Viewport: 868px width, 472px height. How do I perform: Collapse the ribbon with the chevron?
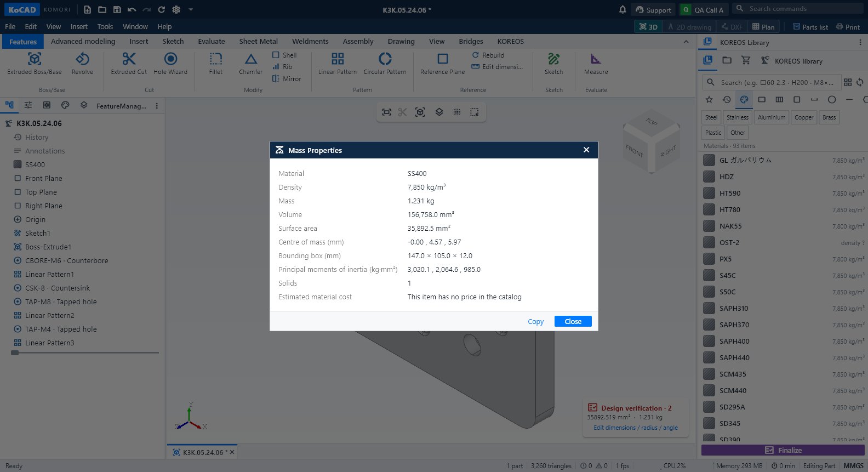click(686, 42)
